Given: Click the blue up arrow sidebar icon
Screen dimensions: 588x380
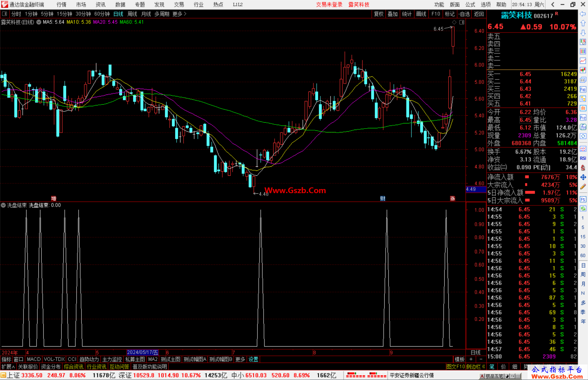Looking at the screenshot, I should click(583, 23).
